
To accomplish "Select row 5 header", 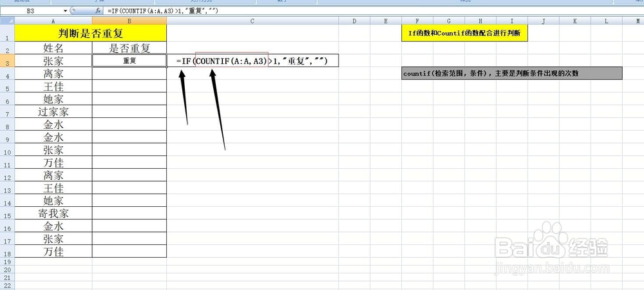I will point(7,86).
